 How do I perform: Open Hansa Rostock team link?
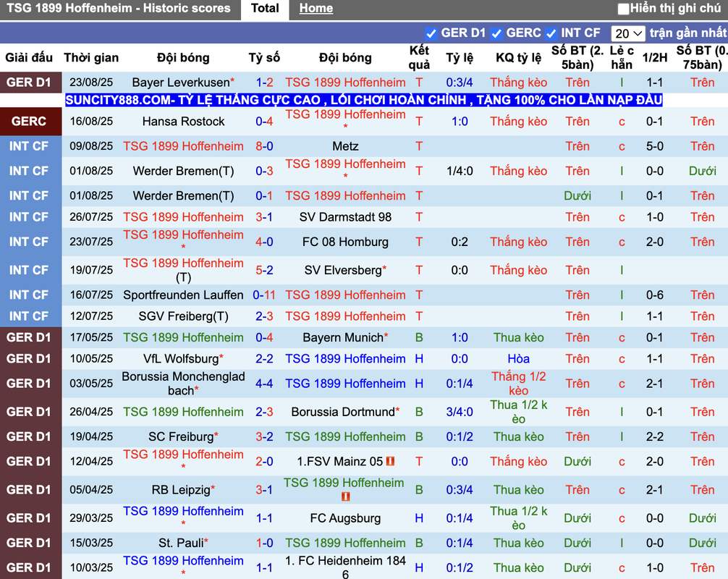coord(183,122)
